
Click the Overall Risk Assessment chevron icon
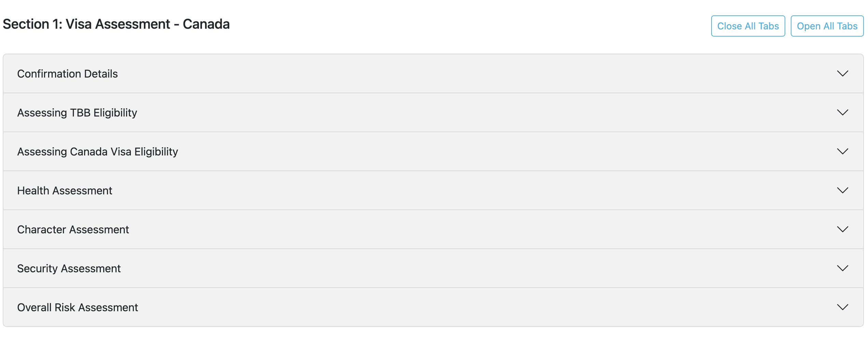click(842, 307)
